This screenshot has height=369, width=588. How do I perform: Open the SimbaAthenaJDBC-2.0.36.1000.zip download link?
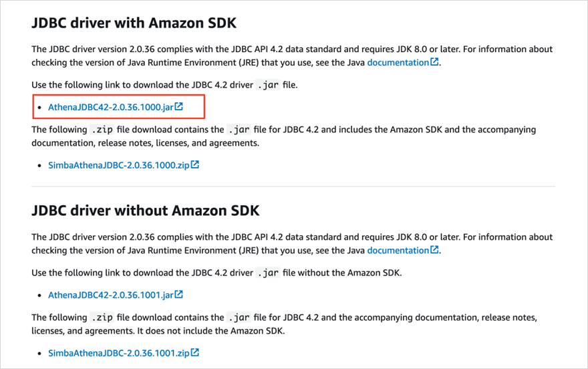click(118, 165)
